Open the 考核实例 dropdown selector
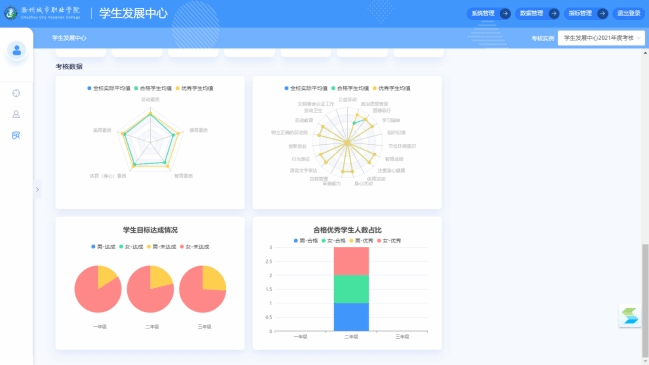The image size is (649, 365). pyautogui.click(x=601, y=38)
